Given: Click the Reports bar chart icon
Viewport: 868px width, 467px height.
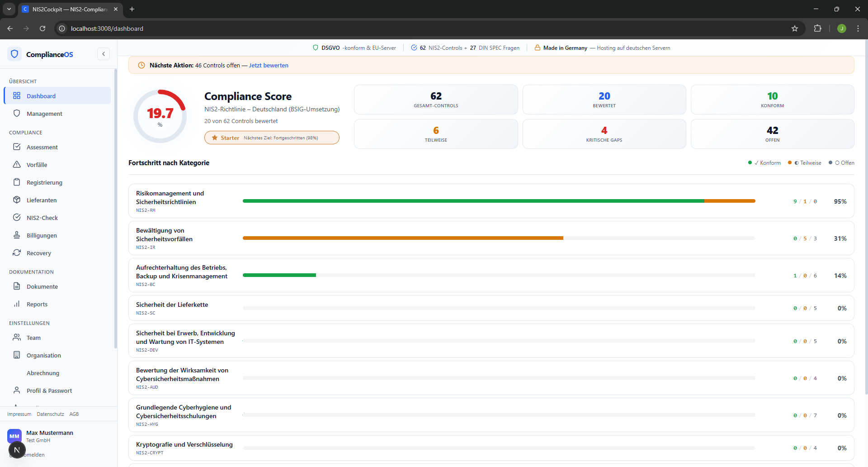Looking at the screenshot, I should (17, 304).
